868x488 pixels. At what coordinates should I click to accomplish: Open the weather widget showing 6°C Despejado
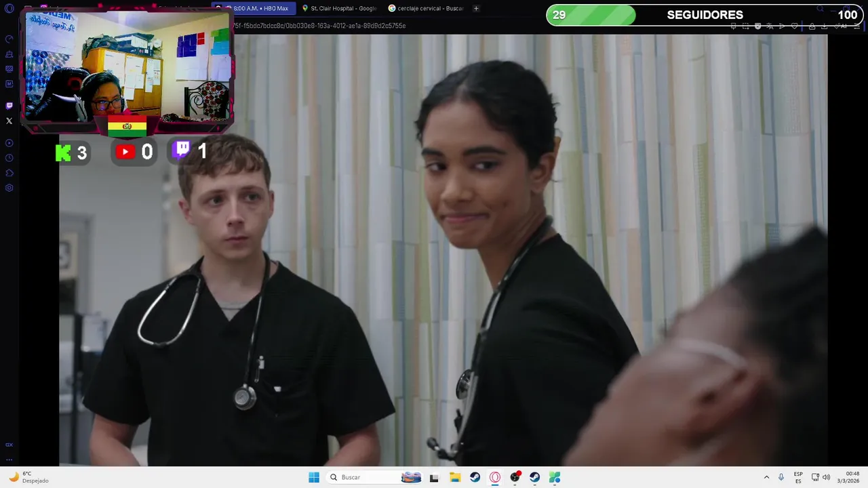(x=28, y=477)
